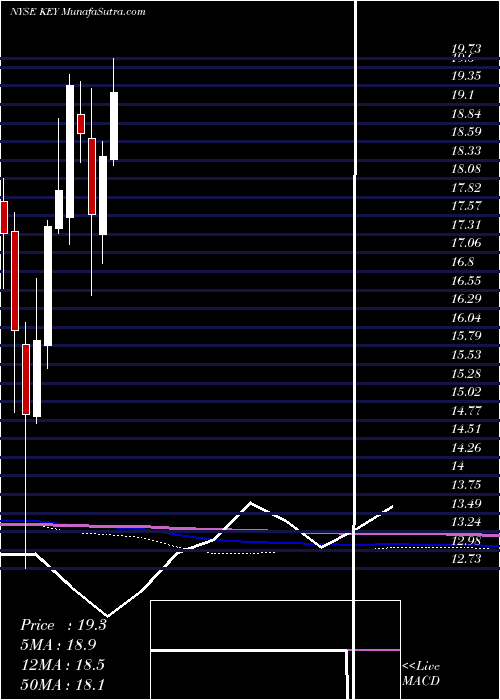500x700 pixels.
Task: Click the 18.08 price axis label
Action: point(466,169)
